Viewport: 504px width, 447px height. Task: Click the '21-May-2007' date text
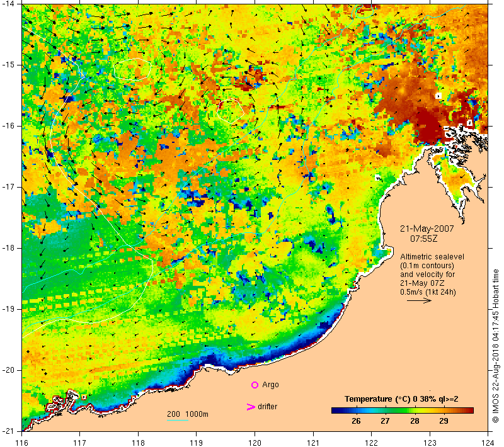coord(427,229)
